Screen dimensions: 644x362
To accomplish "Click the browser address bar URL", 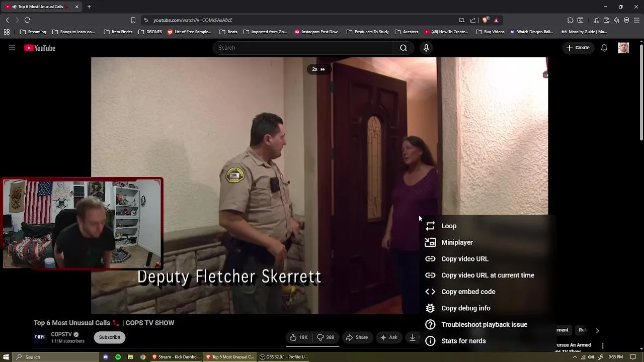I will click(193, 20).
